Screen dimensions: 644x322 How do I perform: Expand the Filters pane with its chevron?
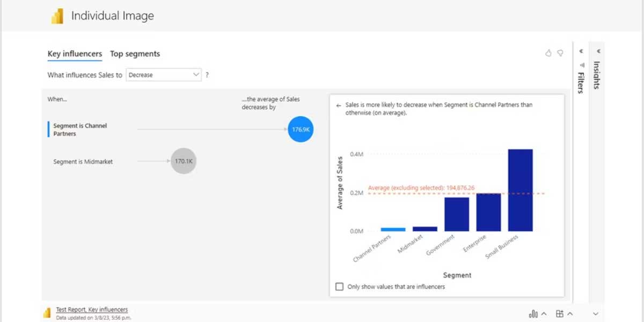point(581,52)
